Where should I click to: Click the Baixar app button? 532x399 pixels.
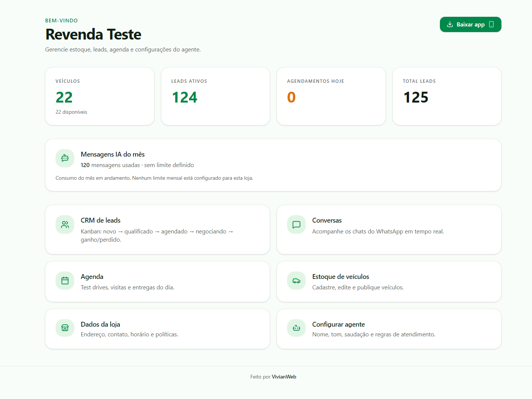coord(470,25)
